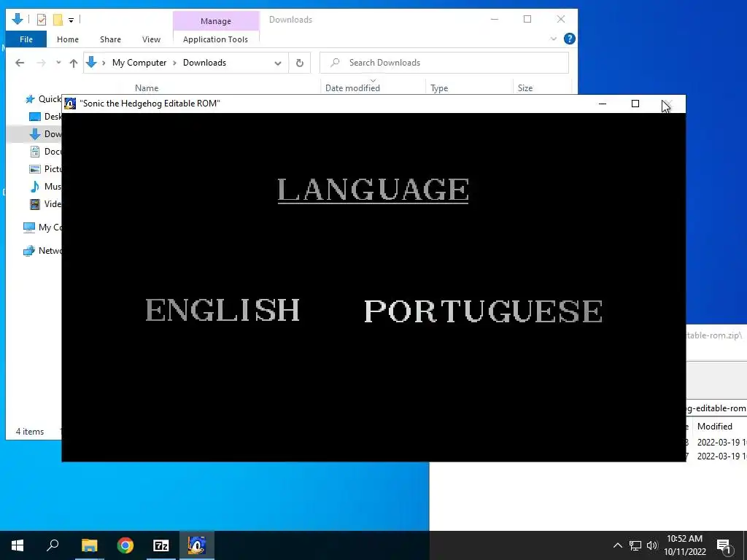The image size is (747, 560).
Task: Open the View ribbon tab
Action: 152,39
